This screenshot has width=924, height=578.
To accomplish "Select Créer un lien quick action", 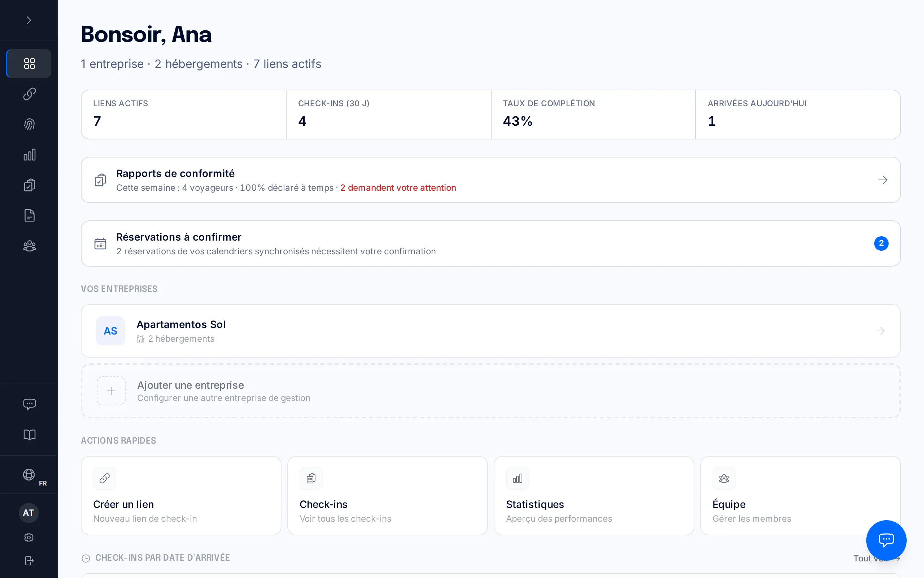I will [181, 495].
